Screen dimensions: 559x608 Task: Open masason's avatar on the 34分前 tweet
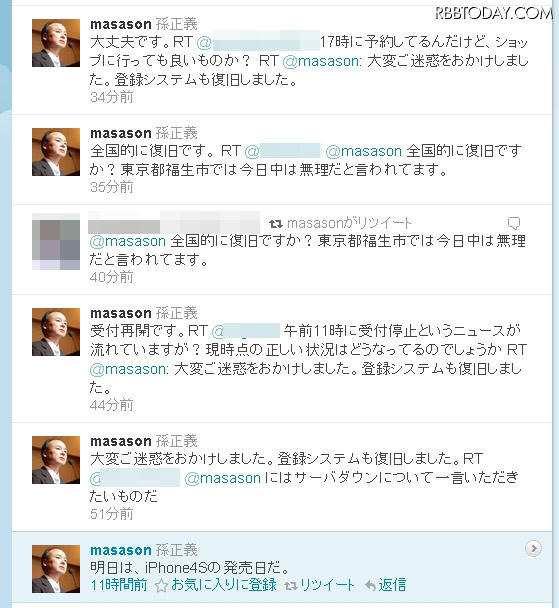pos(56,43)
